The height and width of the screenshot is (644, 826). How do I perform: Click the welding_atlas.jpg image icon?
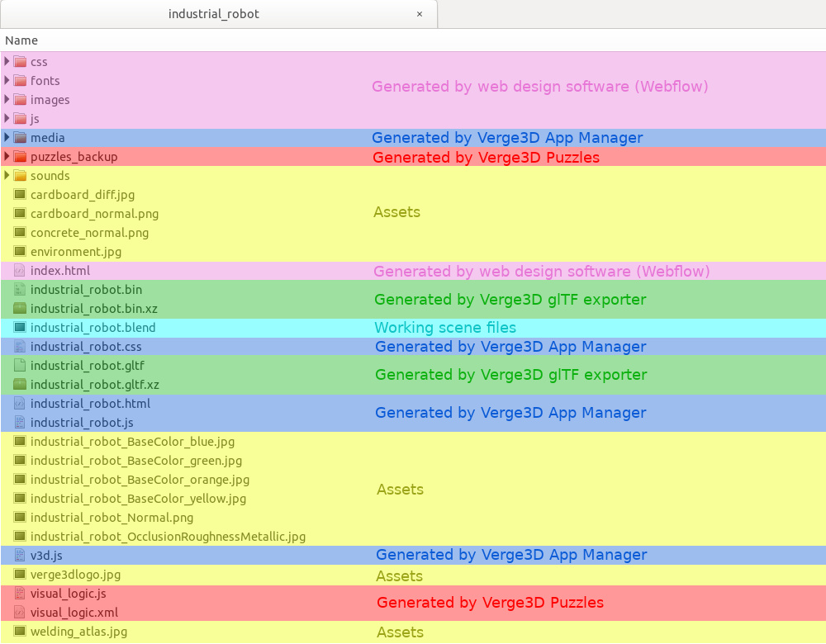click(x=20, y=632)
